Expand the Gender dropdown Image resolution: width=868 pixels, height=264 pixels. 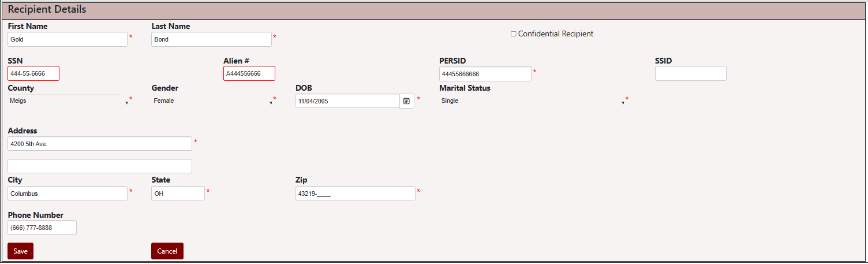click(x=211, y=101)
